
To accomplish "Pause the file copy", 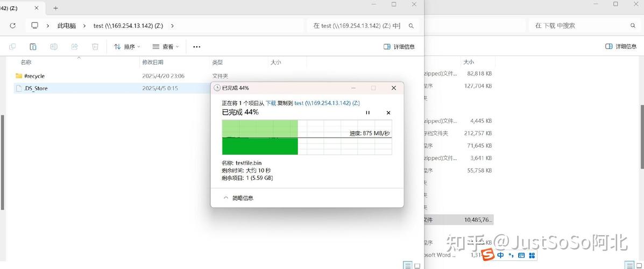I will tap(368, 112).
